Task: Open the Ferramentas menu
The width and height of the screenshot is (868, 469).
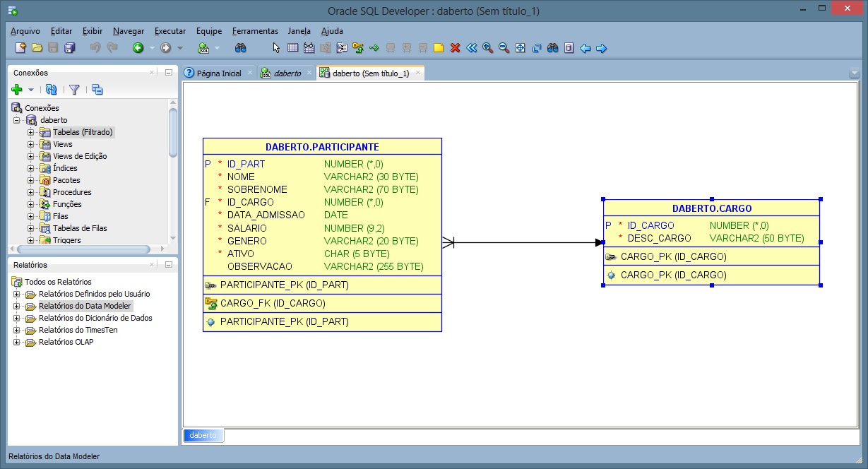Action: (255, 31)
